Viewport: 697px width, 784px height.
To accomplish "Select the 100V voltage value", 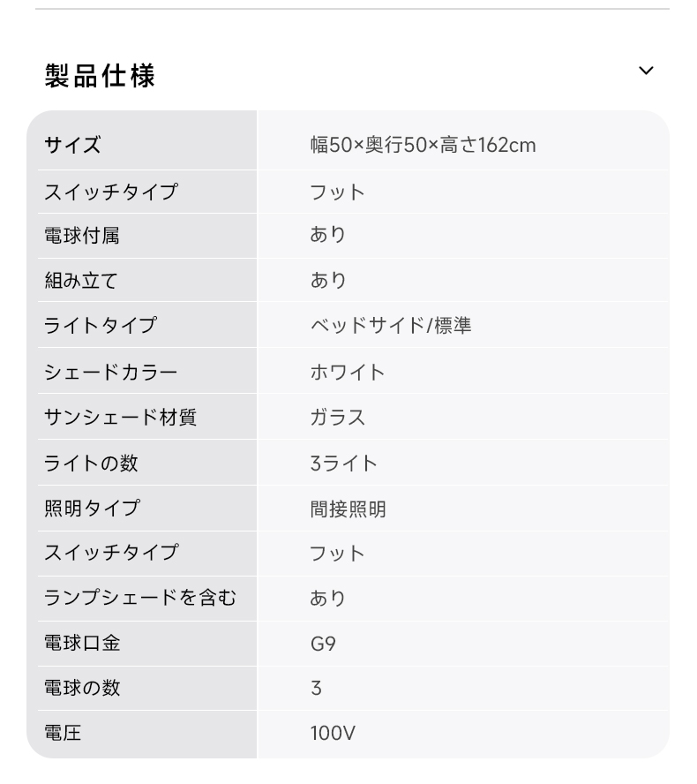I will point(333,733).
